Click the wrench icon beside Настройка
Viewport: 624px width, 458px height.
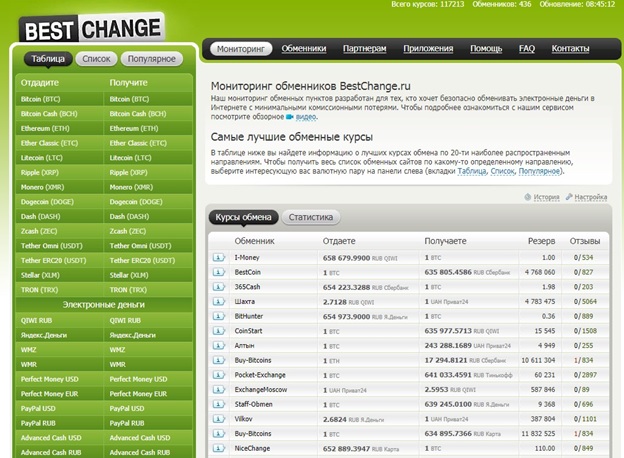pos(569,197)
